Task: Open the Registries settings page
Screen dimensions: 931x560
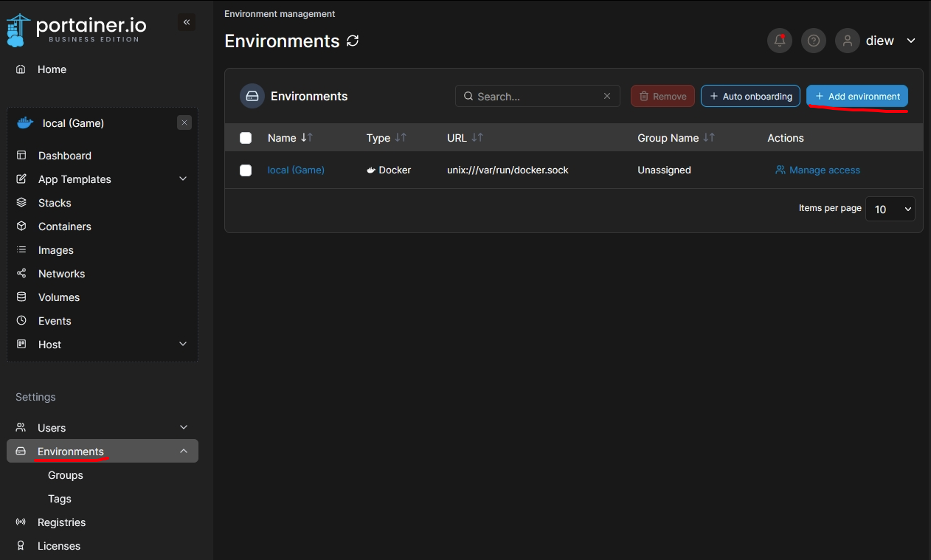Action: pyautogui.click(x=61, y=522)
